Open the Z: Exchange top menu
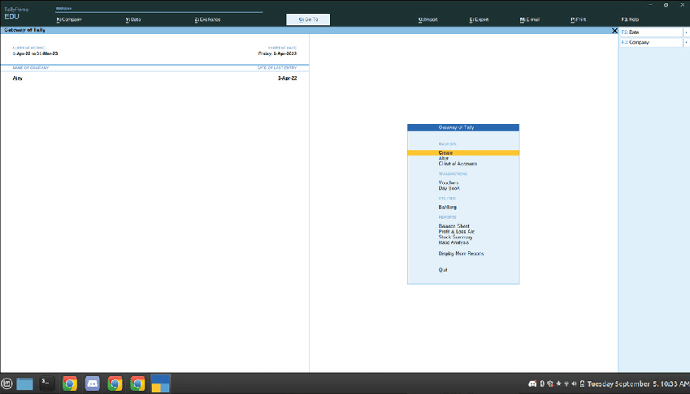 pos(207,19)
